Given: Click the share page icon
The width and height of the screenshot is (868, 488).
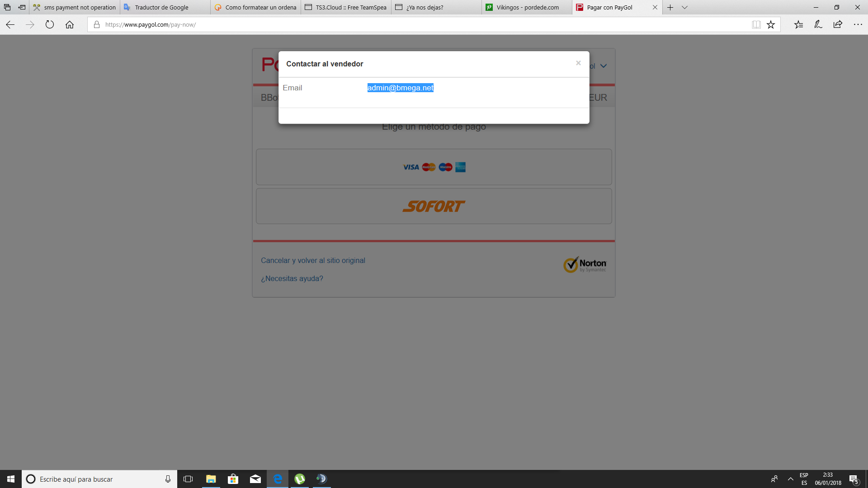Looking at the screenshot, I should 838,25.
